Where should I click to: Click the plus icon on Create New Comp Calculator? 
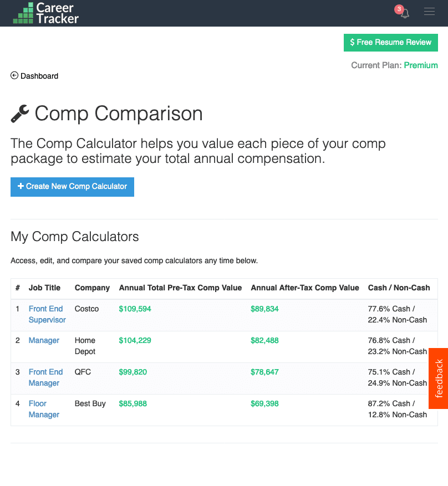pyautogui.click(x=19, y=187)
